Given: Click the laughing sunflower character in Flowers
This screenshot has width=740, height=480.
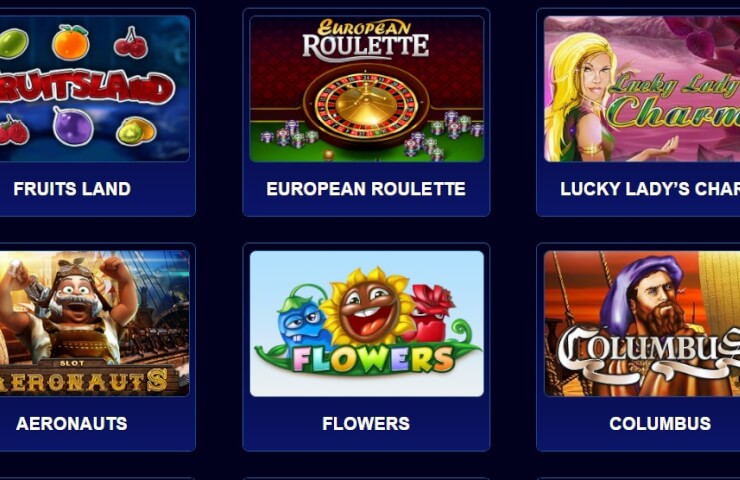Looking at the screenshot, I should [x=369, y=307].
